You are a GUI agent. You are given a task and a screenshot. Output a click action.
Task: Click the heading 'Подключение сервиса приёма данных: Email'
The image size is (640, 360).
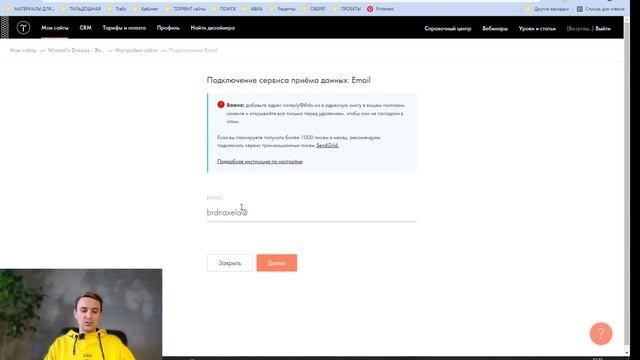click(289, 80)
